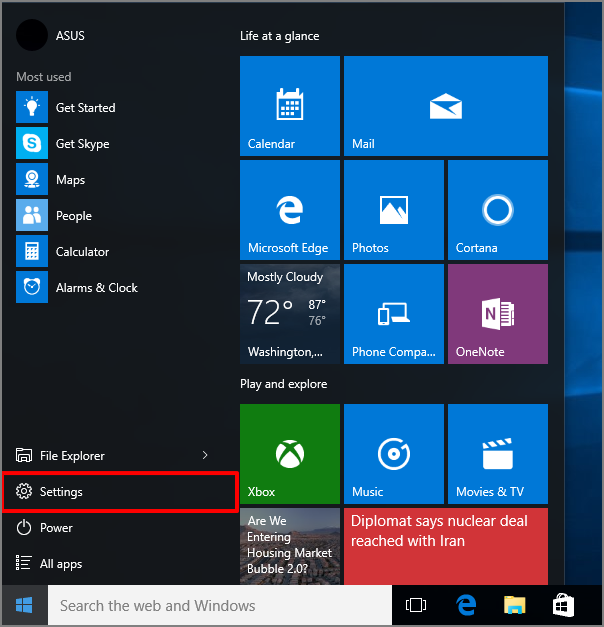Open the Iran nuclear deal news tile
604x627 pixels.
pos(446,546)
